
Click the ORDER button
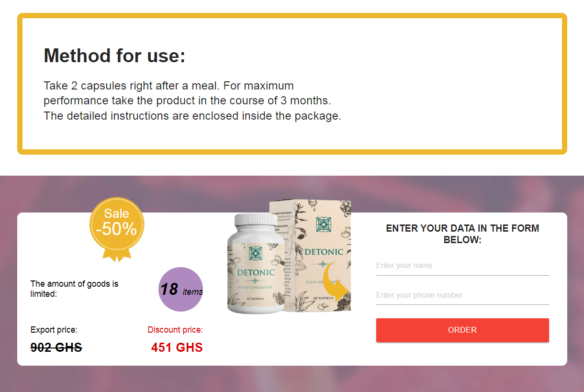tap(462, 330)
